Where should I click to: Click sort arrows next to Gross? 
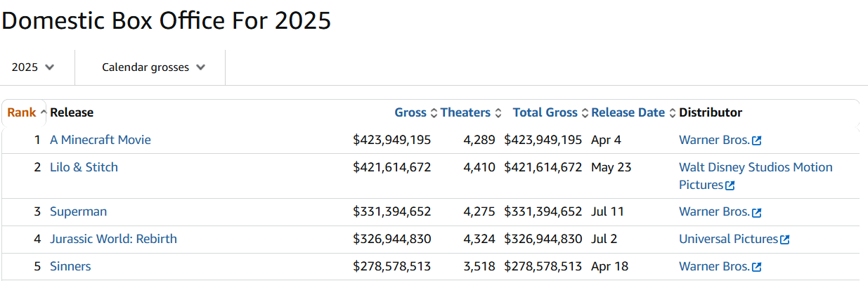434,113
